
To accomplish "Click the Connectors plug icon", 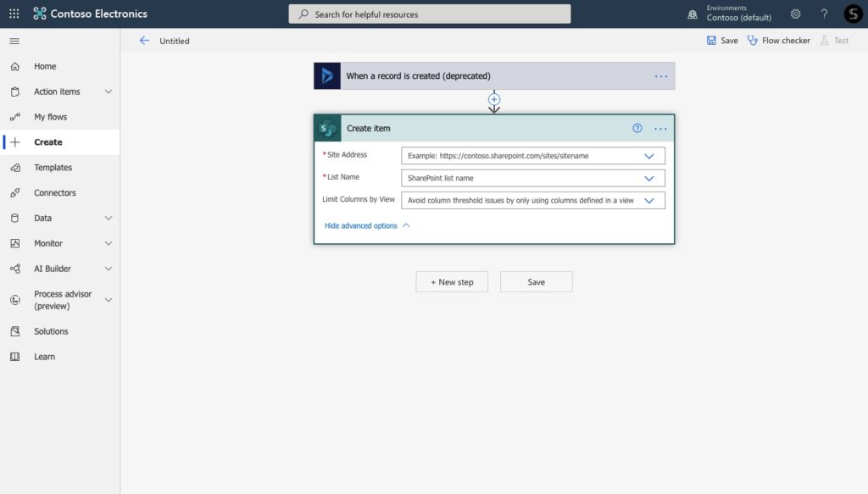I will click(x=15, y=192).
